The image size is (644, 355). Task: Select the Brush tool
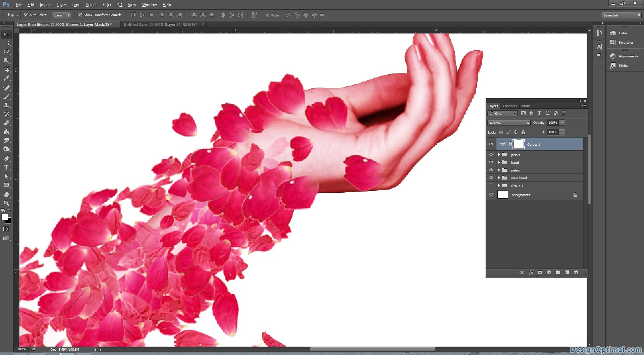6,97
